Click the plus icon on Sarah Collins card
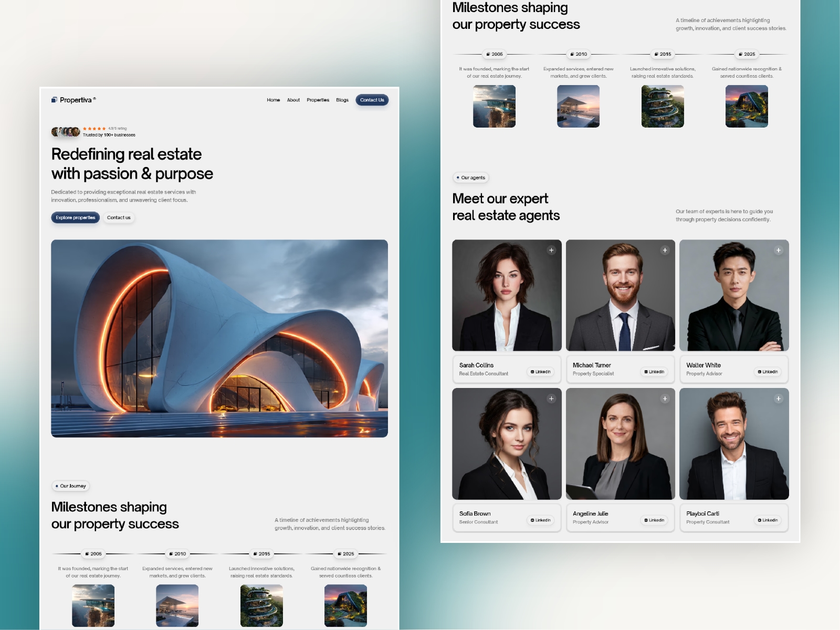840x630 pixels. click(x=552, y=250)
